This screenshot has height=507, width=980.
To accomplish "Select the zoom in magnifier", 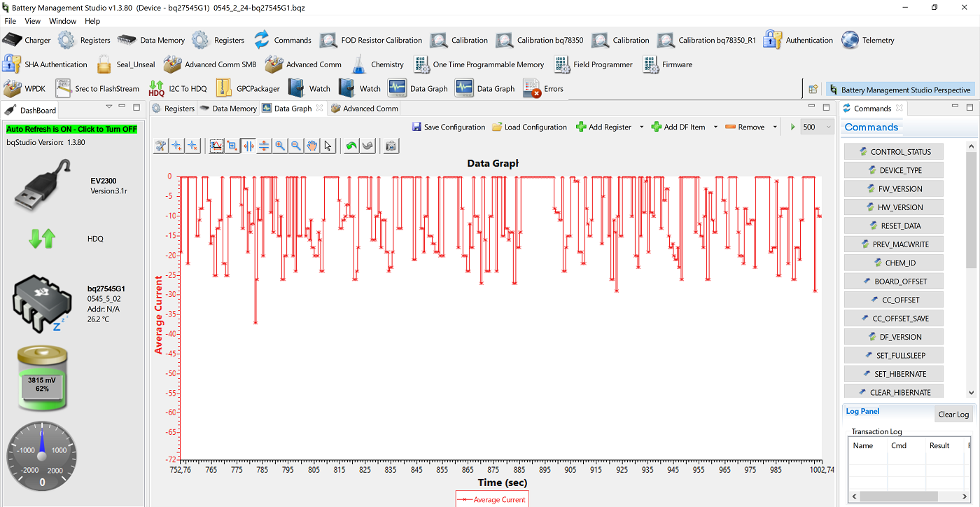I will (279, 146).
